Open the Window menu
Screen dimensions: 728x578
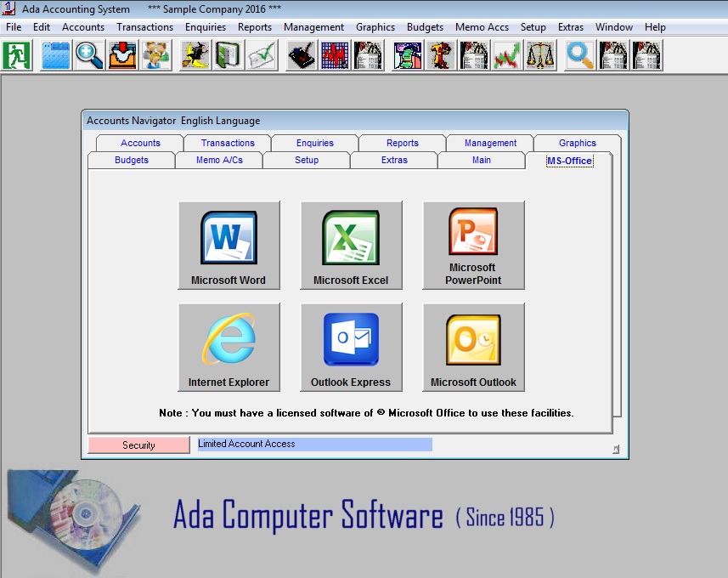tap(614, 27)
